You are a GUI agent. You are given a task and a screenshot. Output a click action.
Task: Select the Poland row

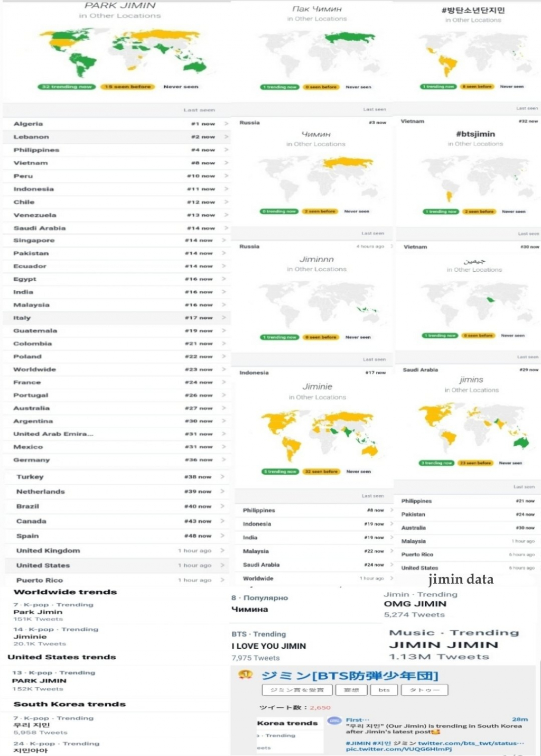point(116,357)
